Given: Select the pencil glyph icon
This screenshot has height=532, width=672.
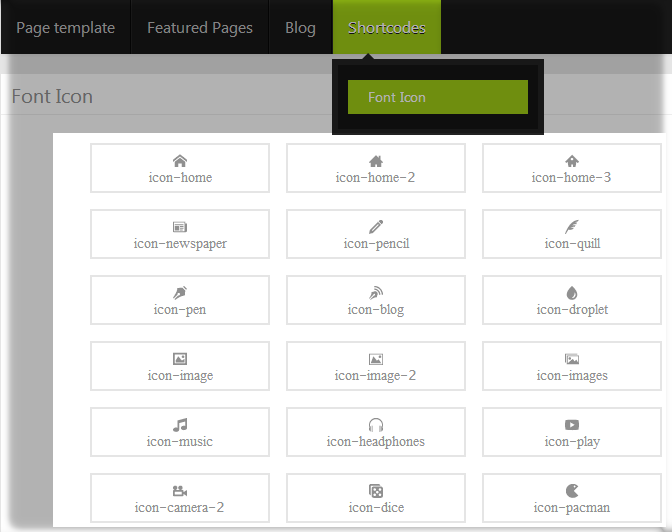Looking at the screenshot, I should [376, 227].
